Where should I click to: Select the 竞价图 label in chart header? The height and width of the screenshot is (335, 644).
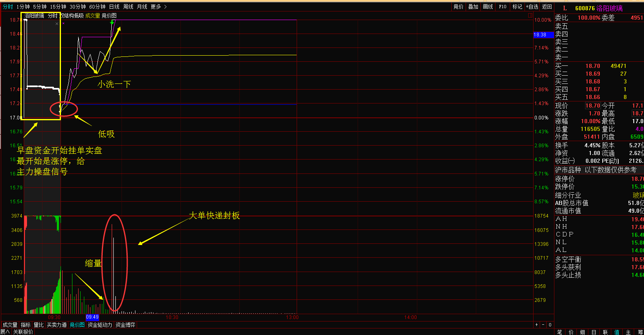coord(109,16)
